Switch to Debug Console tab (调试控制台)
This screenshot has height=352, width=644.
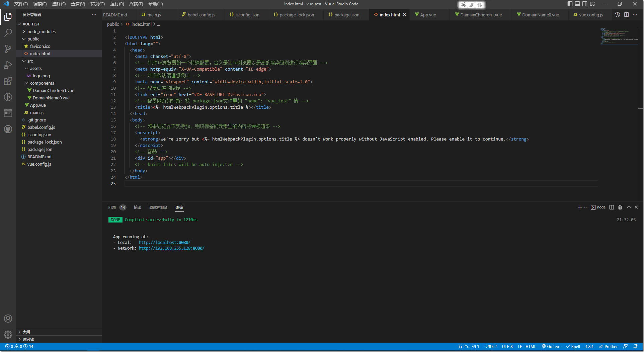coord(158,207)
